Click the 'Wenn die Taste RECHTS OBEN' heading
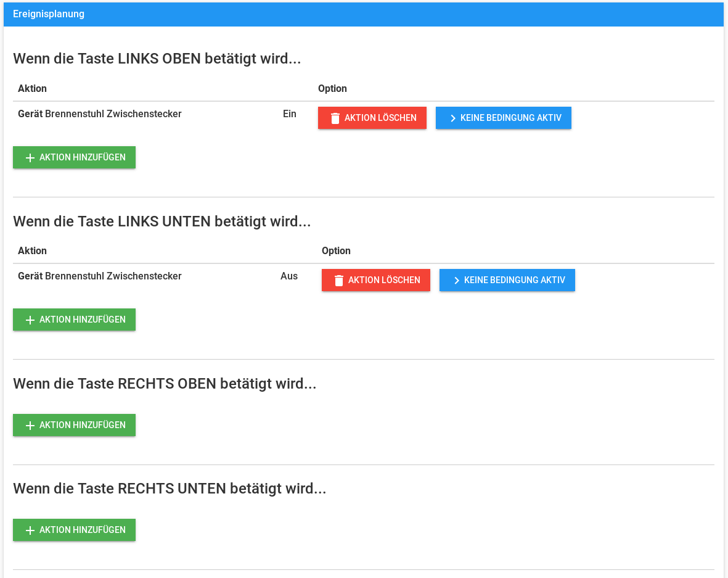The width and height of the screenshot is (728, 578). click(165, 384)
